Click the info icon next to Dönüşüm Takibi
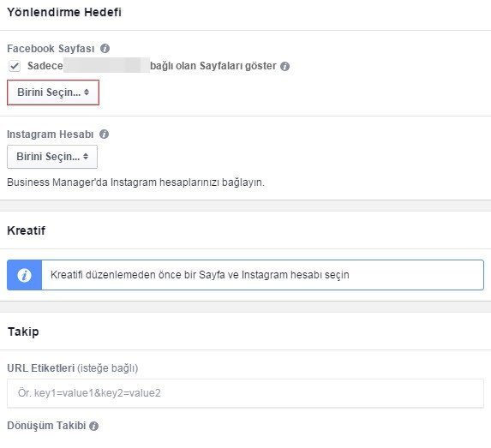 coord(93,426)
